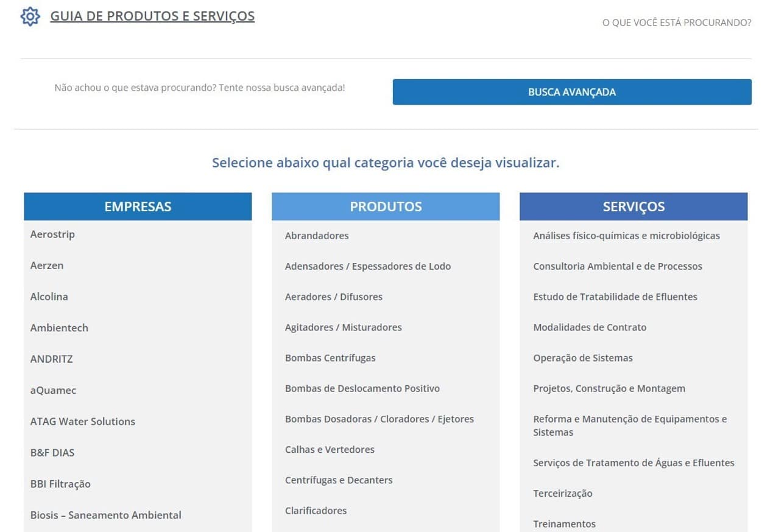Open the Aerostrip company entry
773x532 pixels.
click(52, 234)
